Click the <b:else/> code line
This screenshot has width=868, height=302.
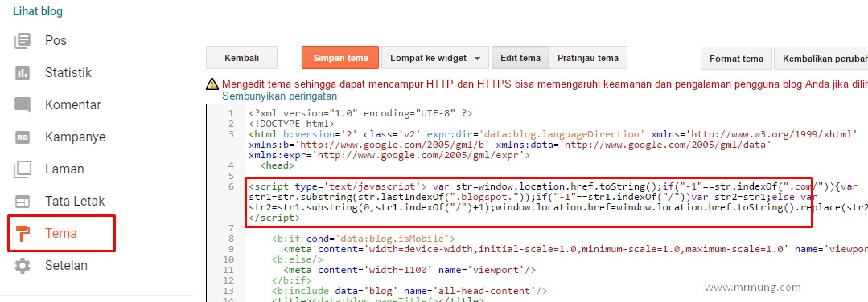pos(298,259)
